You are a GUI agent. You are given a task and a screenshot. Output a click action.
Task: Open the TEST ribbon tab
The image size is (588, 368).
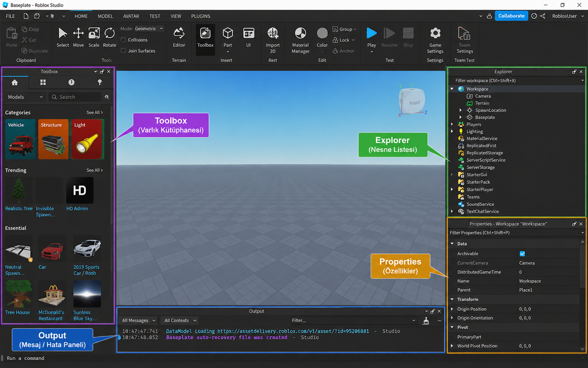[x=155, y=16]
